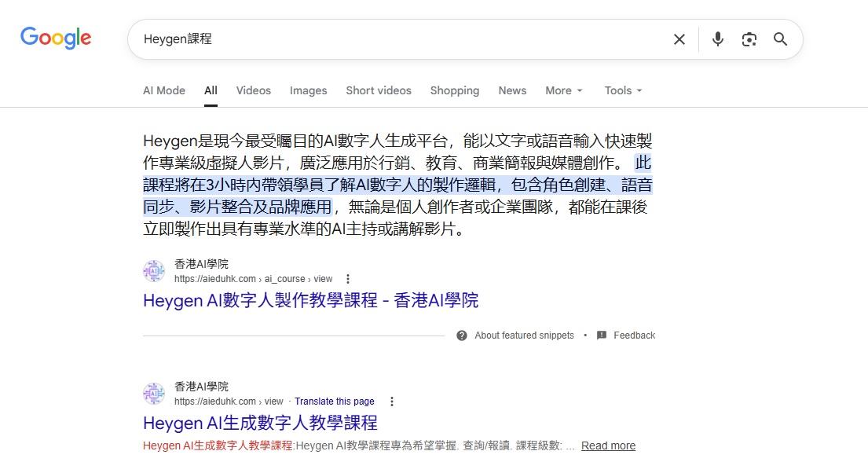This screenshot has height=473, width=868.
Task: Click URL aieduhk.com › view in second result
Action: pyautogui.click(x=229, y=401)
